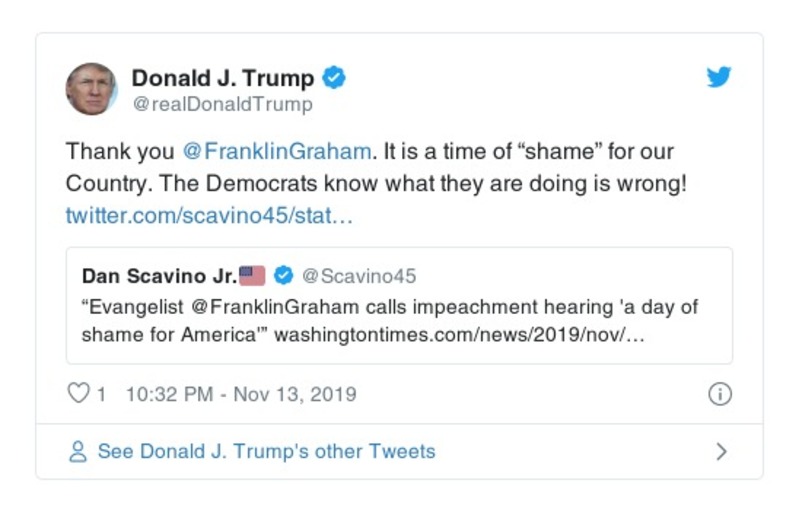The image size is (799, 515).
Task: Open the Dan Scavino Jr. name in the quoted tweet
Action: click(x=159, y=276)
